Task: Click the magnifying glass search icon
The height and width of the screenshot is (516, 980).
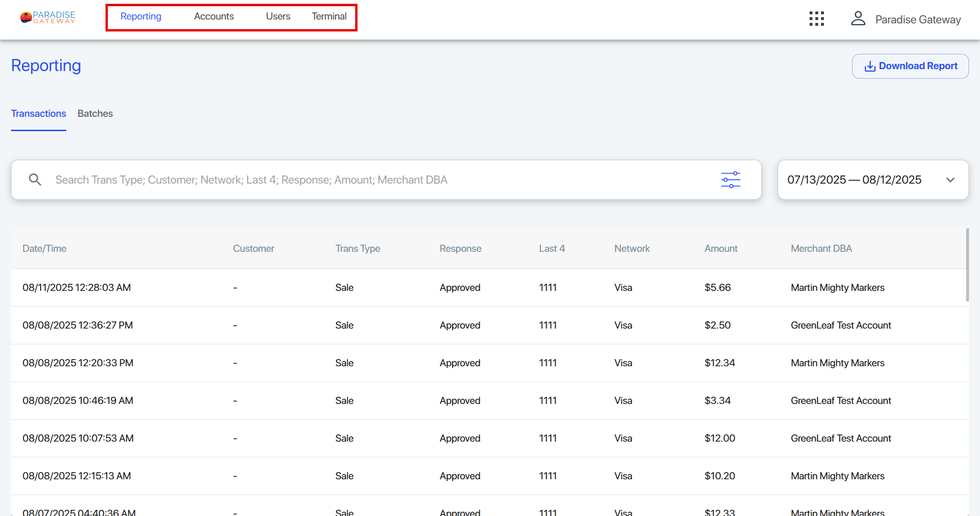Action: [x=35, y=180]
